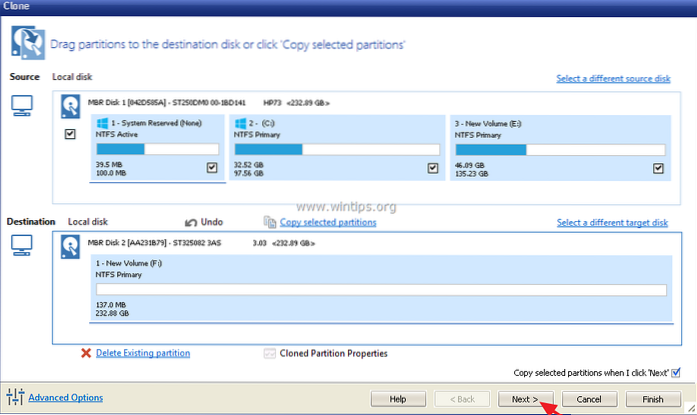Click the Clone wizard disk icon
The image size is (697, 415).
pos(28,42)
